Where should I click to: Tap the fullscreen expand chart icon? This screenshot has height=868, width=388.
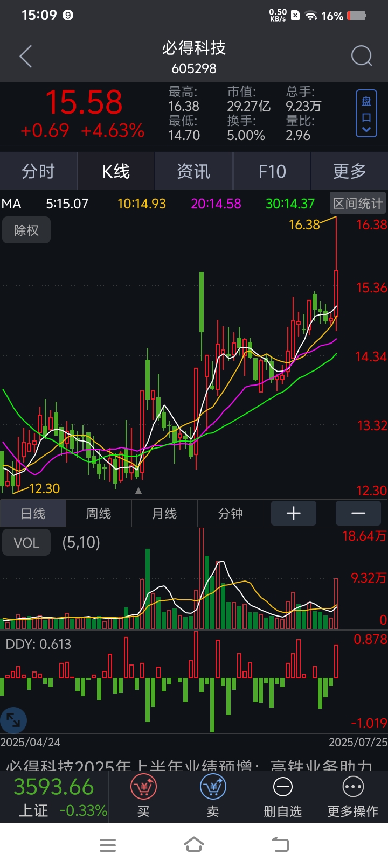(x=13, y=720)
